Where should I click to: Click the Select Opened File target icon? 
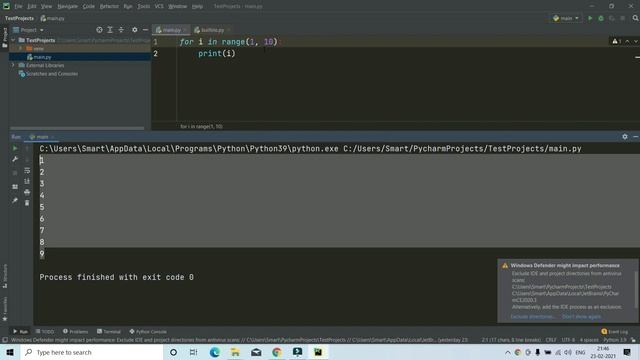(99, 30)
